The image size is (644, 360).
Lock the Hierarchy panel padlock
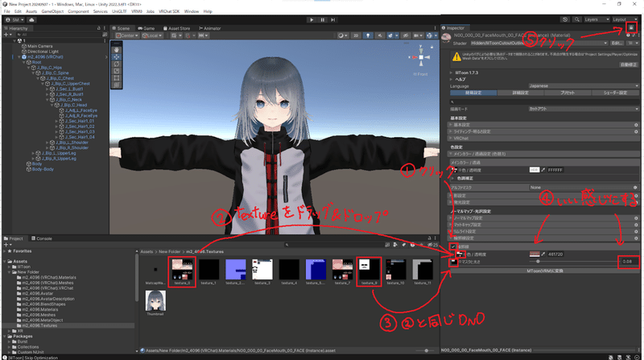(98, 28)
